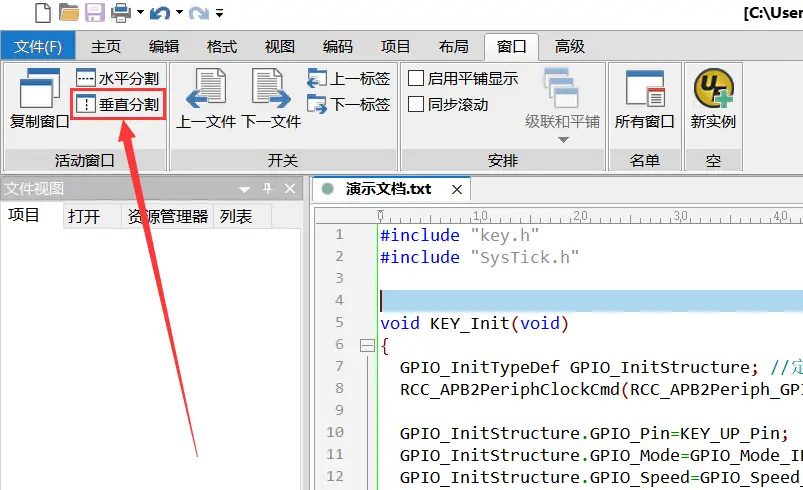Image resolution: width=803 pixels, height=490 pixels.
Task: Click the Save disk icon
Action: [x=95, y=12]
